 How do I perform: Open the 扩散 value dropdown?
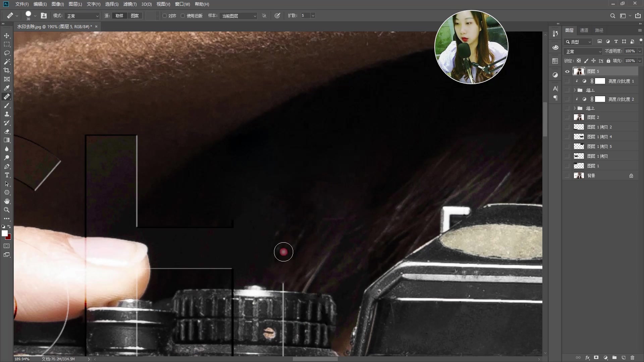pos(313,16)
